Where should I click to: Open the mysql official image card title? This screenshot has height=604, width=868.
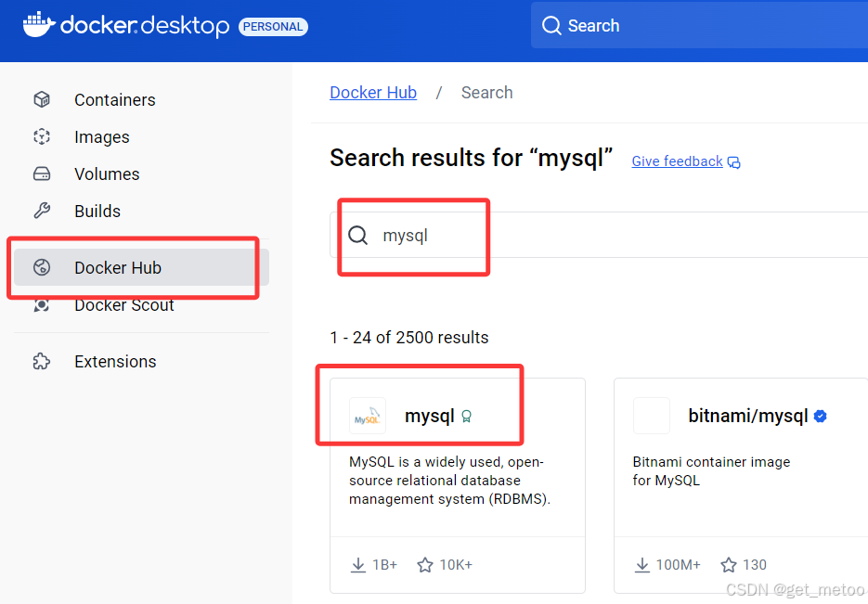pos(430,416)
